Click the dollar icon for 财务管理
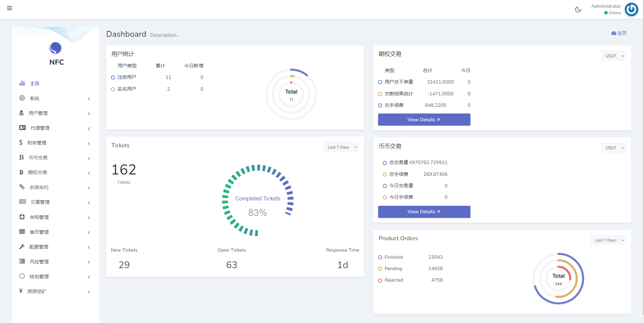This screenshot has width=644, height=323. coord(21,142)
